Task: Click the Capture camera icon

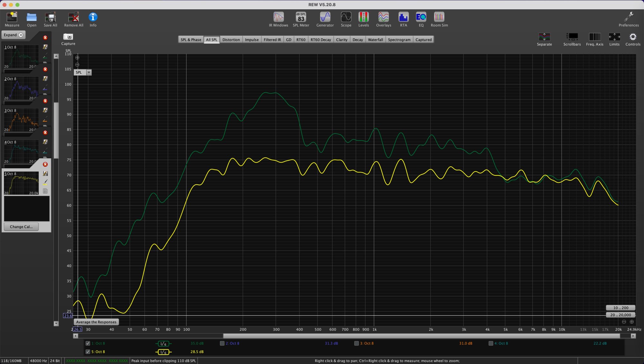Action: click(x=68, y=37)
